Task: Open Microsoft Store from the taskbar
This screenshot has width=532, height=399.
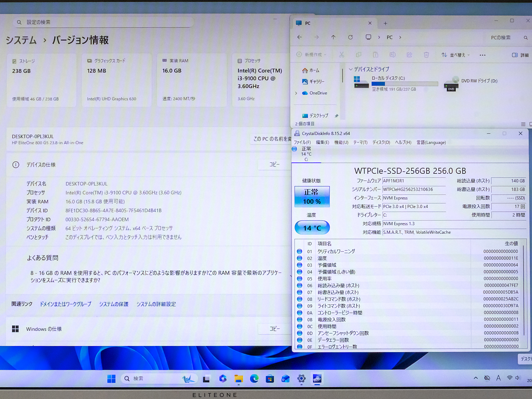Action: [x=270, y=379]
